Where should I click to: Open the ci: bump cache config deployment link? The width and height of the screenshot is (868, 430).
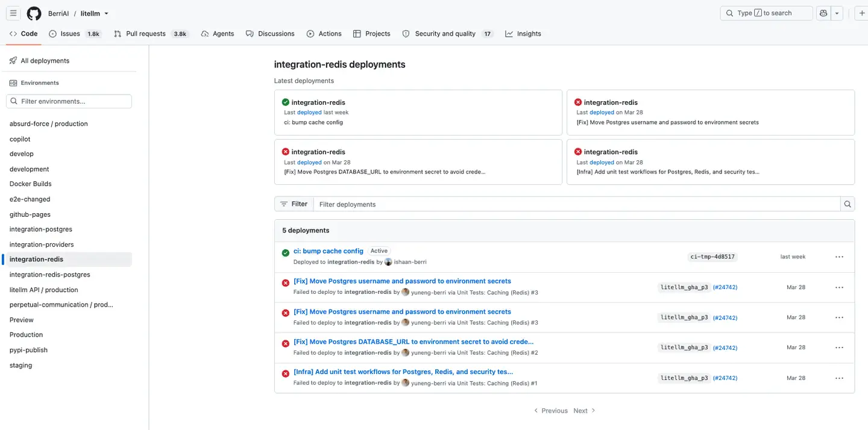click(x=329, y=251)
